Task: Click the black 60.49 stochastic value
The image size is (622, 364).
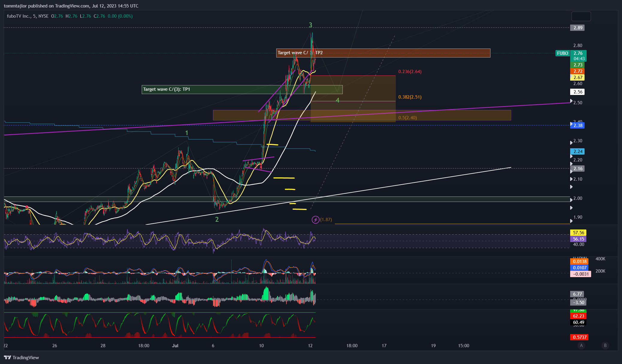Action: (x=578, y=323)
